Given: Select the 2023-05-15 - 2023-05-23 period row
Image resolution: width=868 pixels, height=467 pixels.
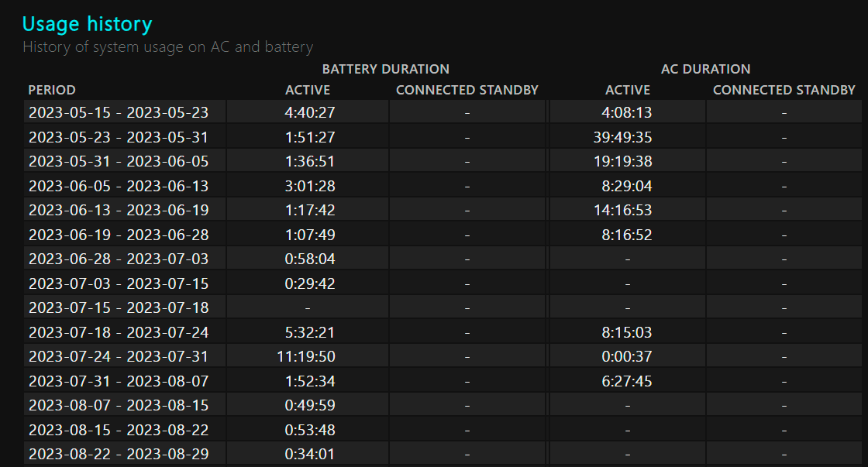Looking at the screenshot, I should coord(119,112).
